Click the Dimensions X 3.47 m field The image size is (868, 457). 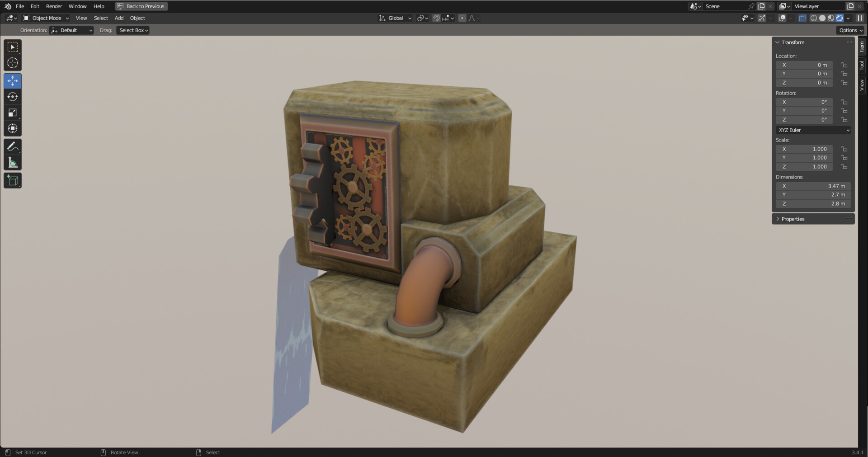[813, 186]
